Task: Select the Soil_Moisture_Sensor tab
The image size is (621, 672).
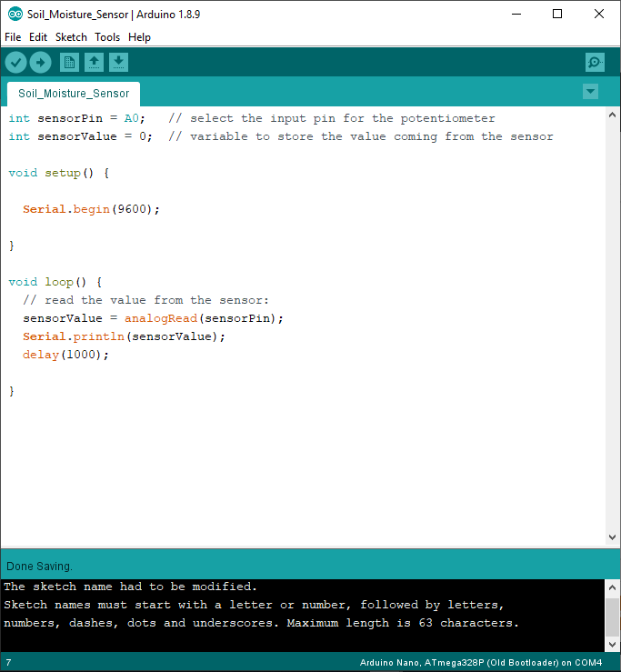Action: [74, 94]
